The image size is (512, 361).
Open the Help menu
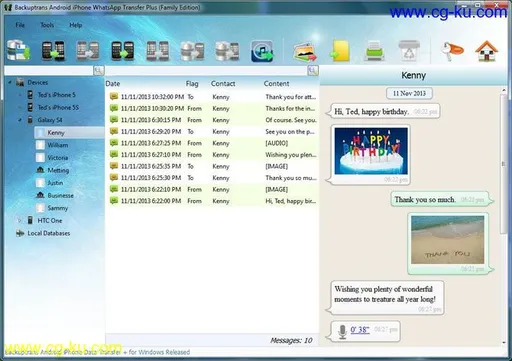(x=76, y=25)
